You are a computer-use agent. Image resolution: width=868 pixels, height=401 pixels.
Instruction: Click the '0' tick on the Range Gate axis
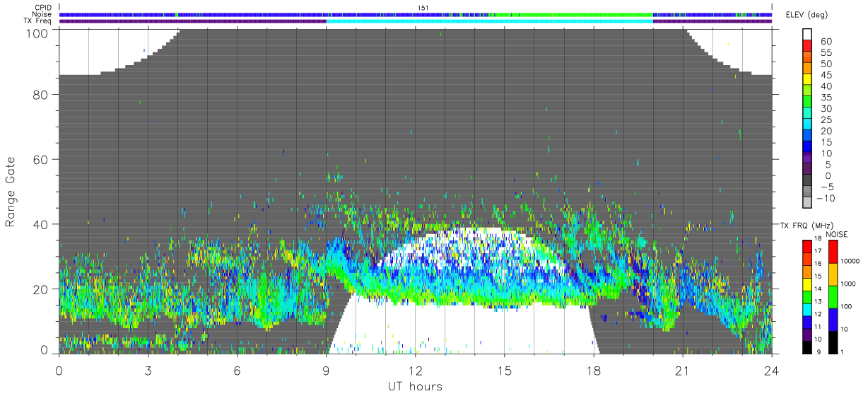tap(45, 350)
